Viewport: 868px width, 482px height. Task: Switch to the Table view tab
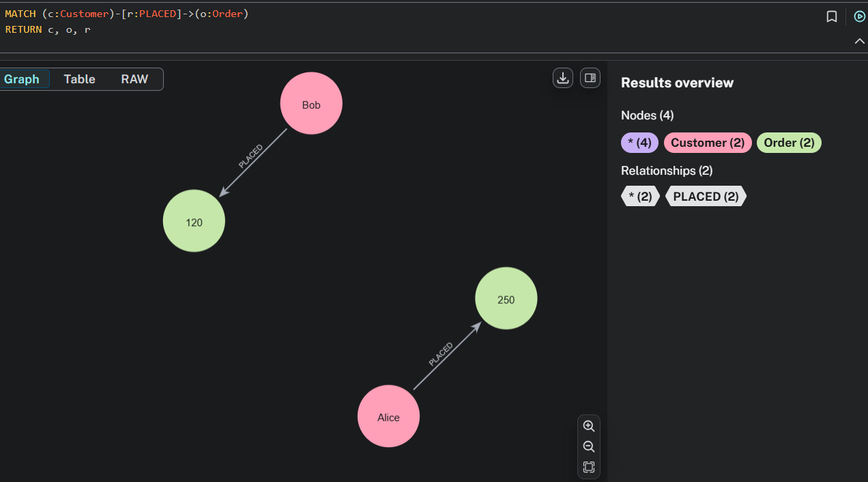[79, 79]
